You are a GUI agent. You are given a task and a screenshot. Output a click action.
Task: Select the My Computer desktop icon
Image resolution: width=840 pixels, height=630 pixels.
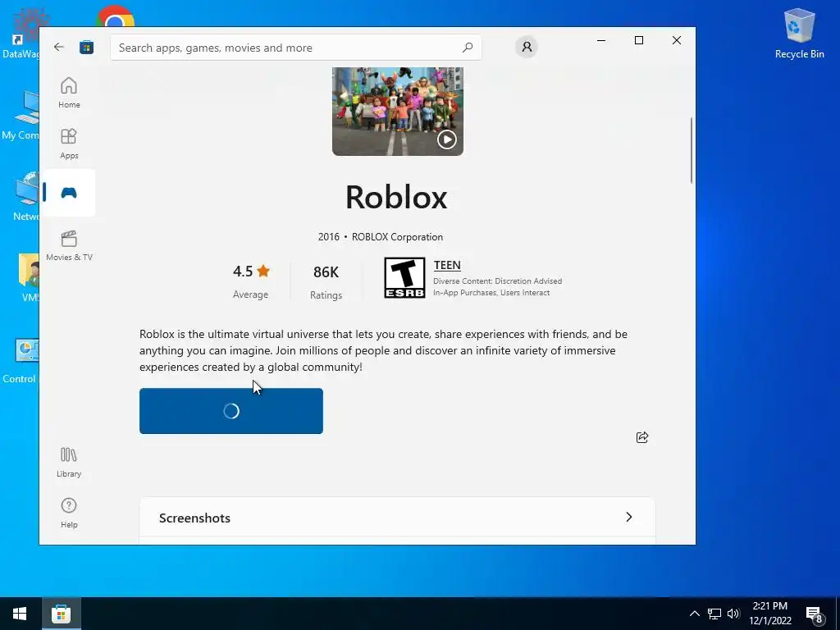coord(20,115)
